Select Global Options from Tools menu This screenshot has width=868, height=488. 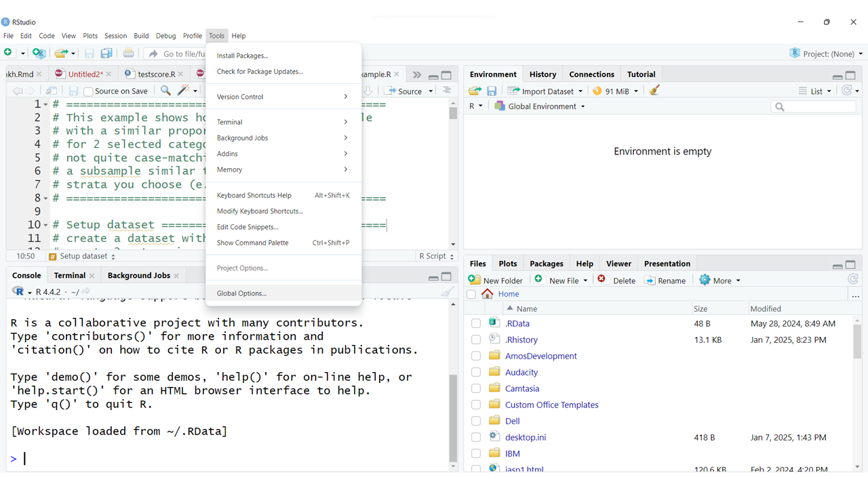[241, 293]
